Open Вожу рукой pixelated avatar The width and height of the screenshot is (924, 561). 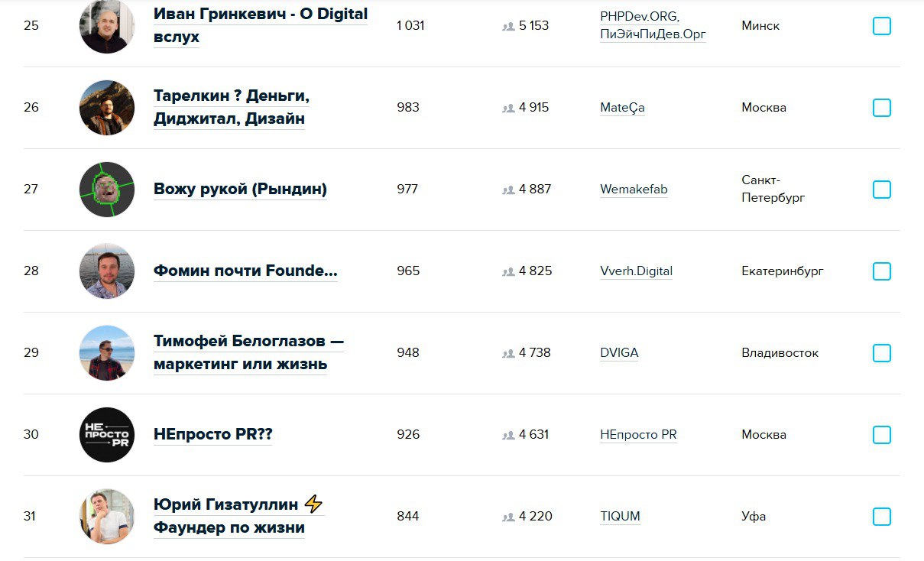[x=107, y=190]
